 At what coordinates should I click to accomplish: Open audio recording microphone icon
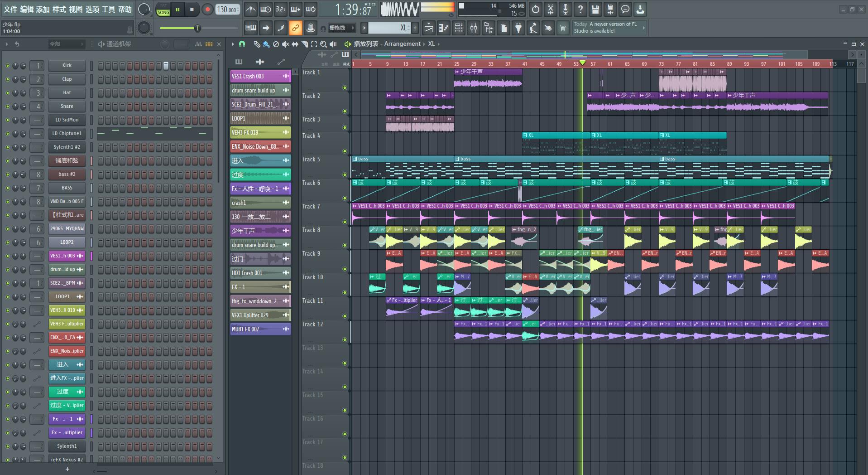pyautogui.click(x=566, y=9)
